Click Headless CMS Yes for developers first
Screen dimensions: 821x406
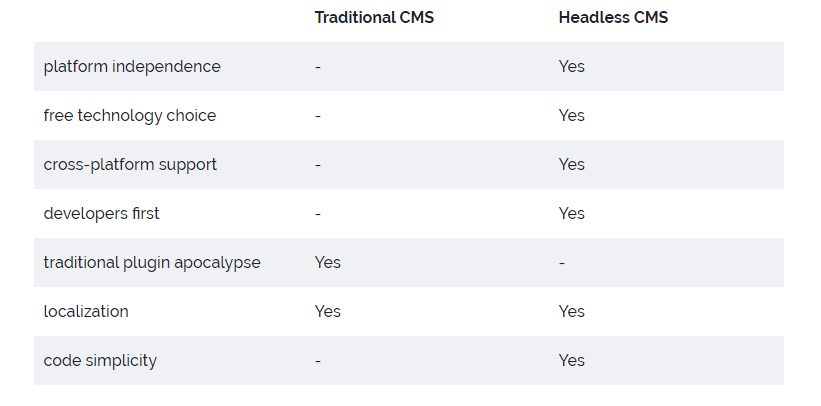click(x=571, y=213)
